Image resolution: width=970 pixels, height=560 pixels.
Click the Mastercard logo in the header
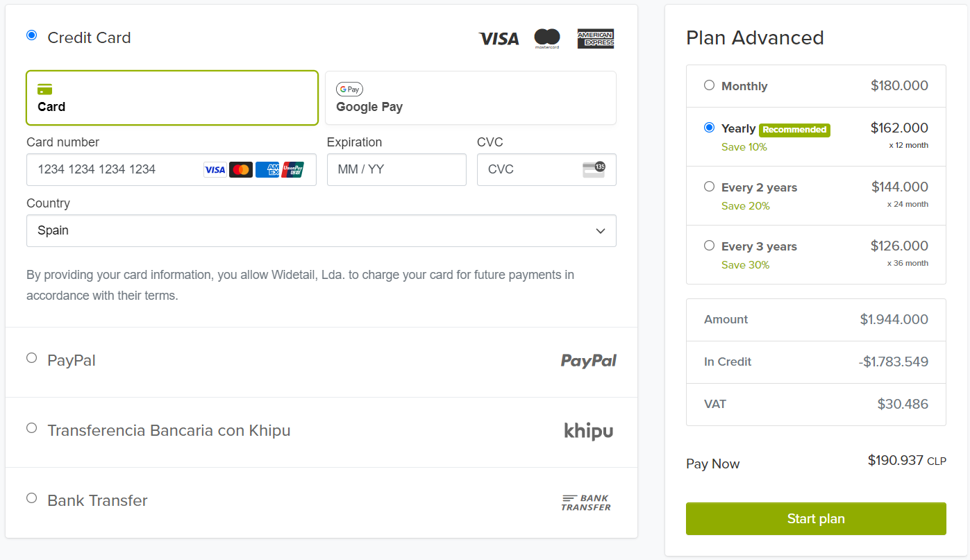(547, 39)
